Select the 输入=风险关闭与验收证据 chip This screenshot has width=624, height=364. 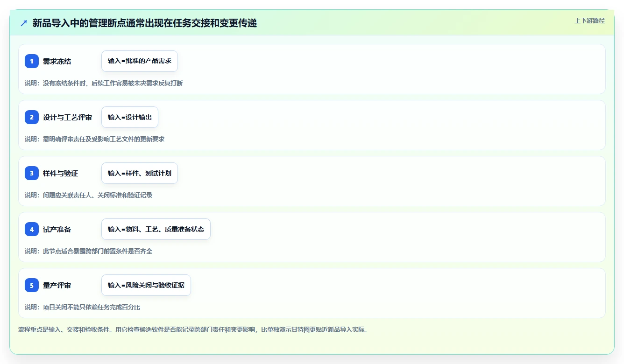tap(146, 285)
